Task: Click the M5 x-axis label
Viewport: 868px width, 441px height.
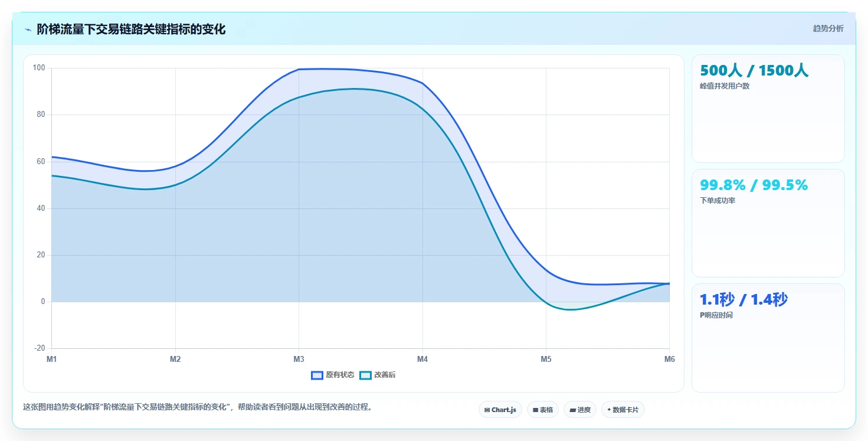Action: [546, 359]
